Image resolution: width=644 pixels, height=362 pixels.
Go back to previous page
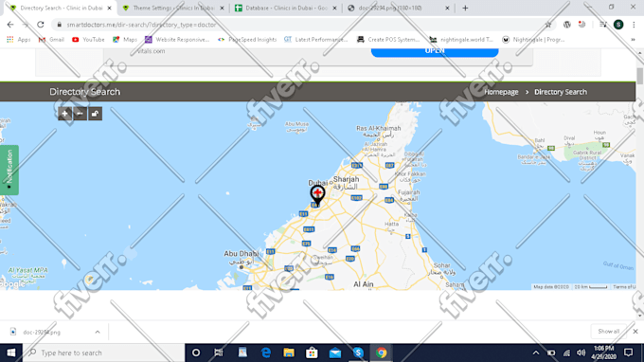pyautogui.click(x=10, y=25)
